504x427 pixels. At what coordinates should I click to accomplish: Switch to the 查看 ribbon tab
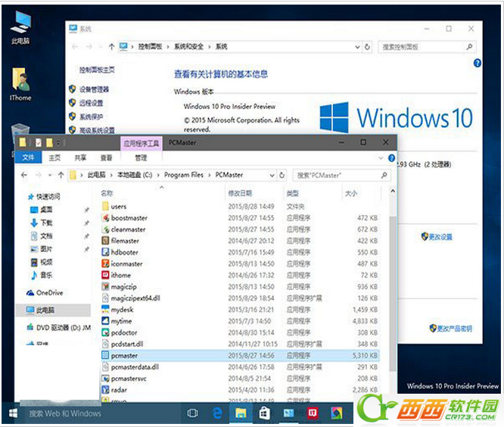click(x=107, y=158)
